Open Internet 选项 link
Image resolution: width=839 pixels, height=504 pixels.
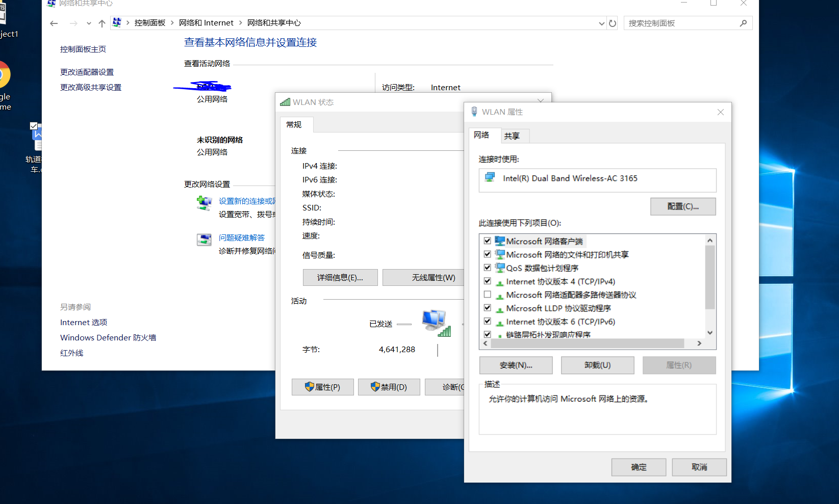(x=84, y=323)
